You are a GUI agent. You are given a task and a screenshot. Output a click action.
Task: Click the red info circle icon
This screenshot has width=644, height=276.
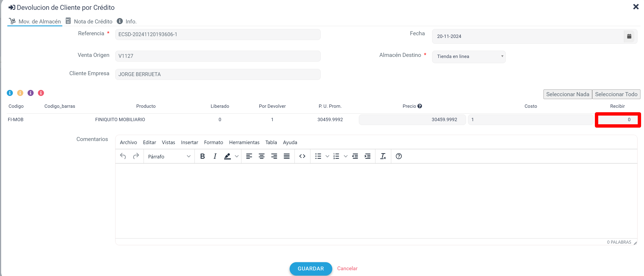pos(41,93)
